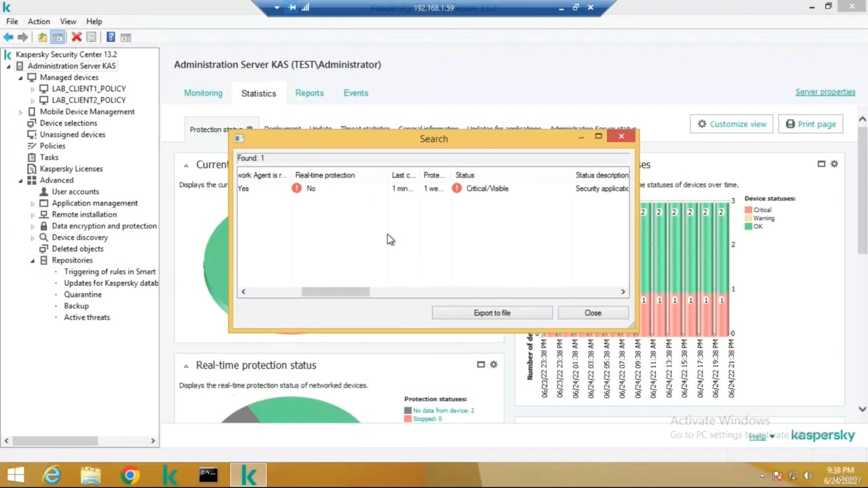Open the View menu

tap(68, 22)
